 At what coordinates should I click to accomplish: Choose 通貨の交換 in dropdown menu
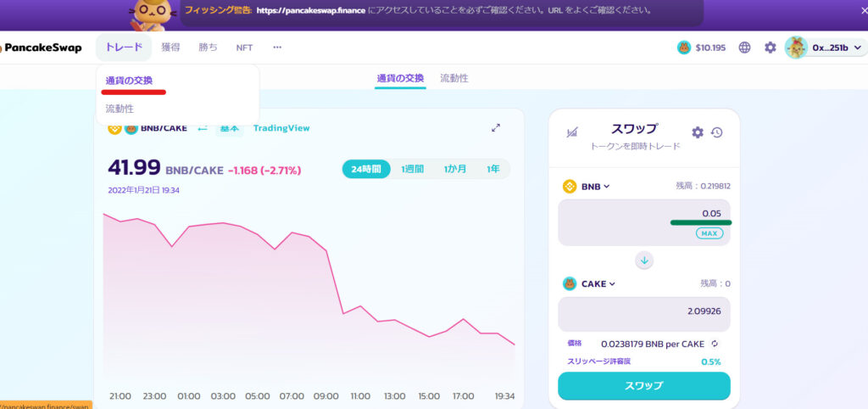coord(129,81)
